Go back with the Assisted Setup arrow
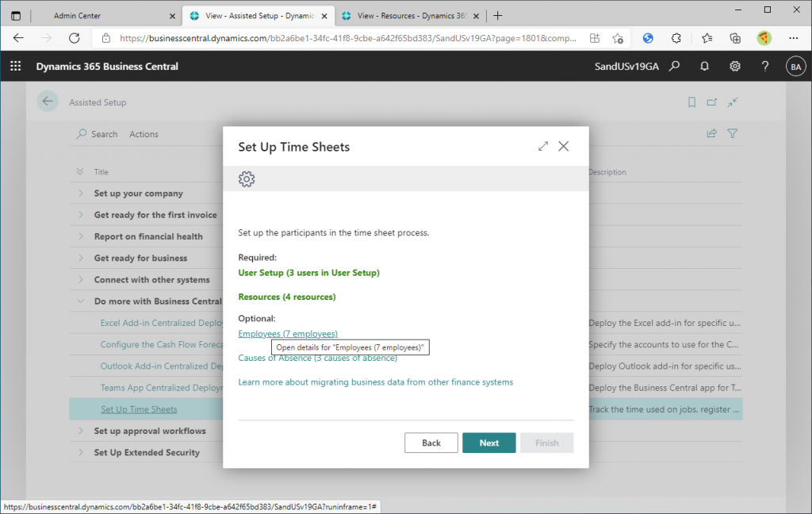Screen dimensions: 812x514 point(48,102)
